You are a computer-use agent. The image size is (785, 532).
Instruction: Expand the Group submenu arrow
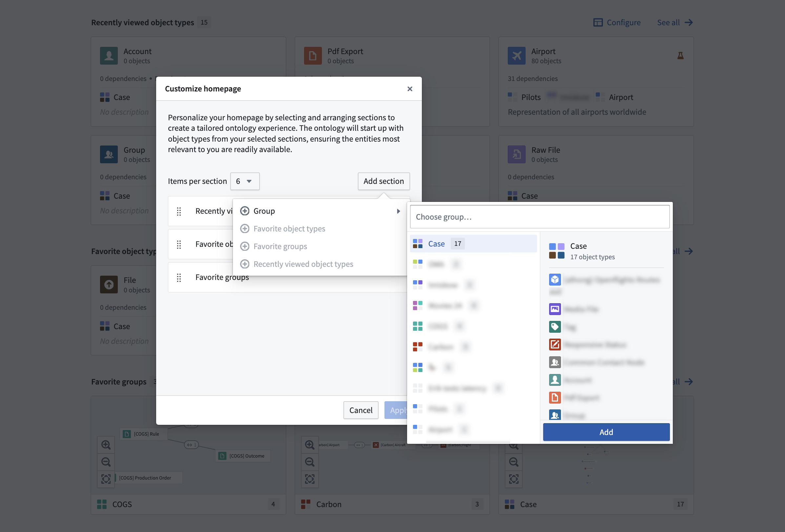click(x=398, y=211)
